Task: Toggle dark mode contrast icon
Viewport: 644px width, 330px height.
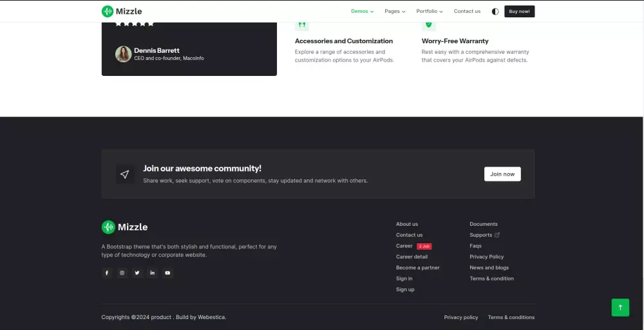Action: (x=495, y=12)
